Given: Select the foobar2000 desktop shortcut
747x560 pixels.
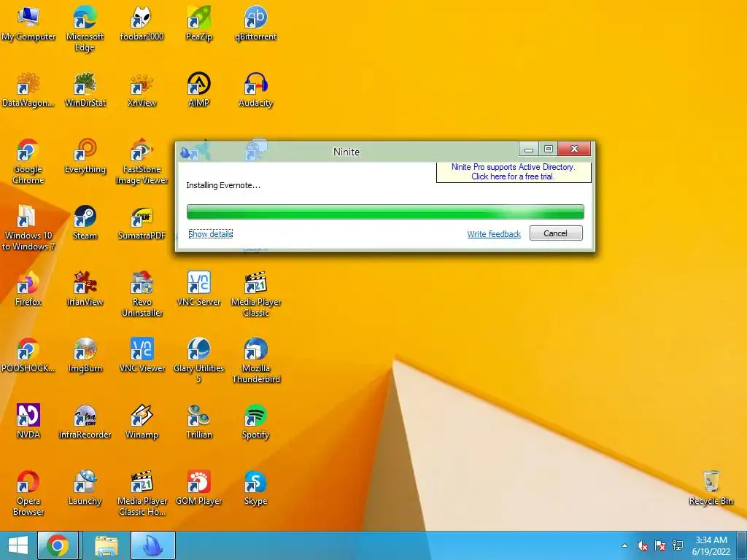Looking at the screenshot, I should coord(142,24).
